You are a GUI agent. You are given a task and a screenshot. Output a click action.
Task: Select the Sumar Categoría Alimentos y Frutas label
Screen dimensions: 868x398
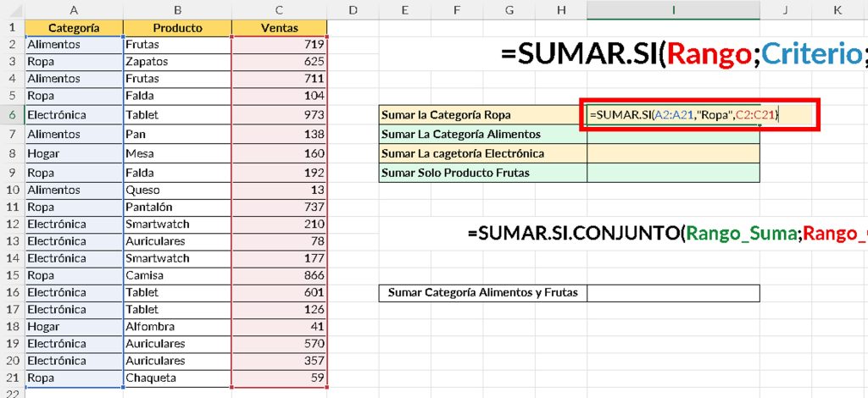tap(482, 293)
